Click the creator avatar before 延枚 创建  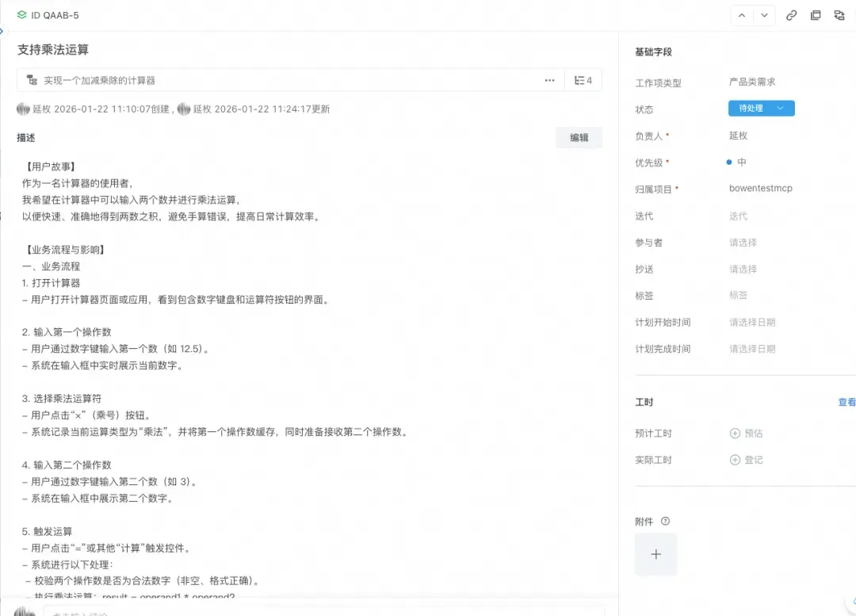coord(23,109)
